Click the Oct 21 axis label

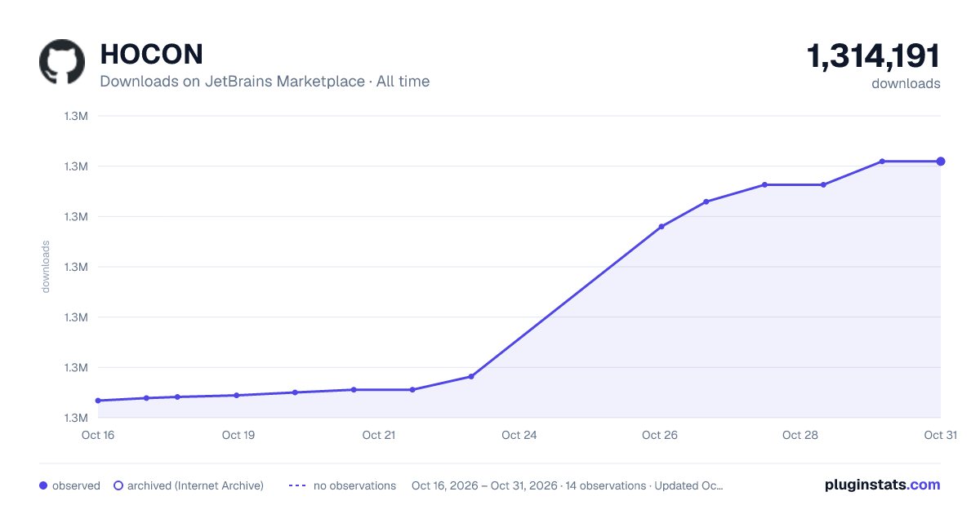[x=379, y=435]
